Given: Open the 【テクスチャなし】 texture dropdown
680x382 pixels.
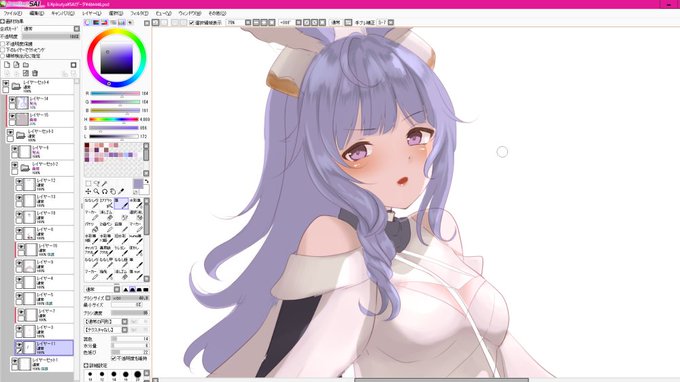Looking at the screenshot, I should 106,330.
